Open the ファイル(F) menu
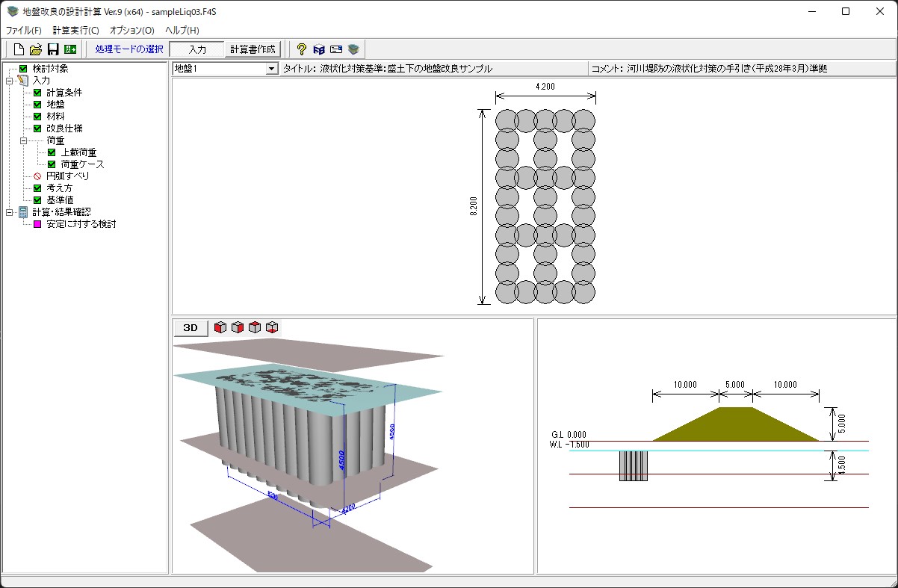Screen dimensions: 898x588 tap(24, 31)
